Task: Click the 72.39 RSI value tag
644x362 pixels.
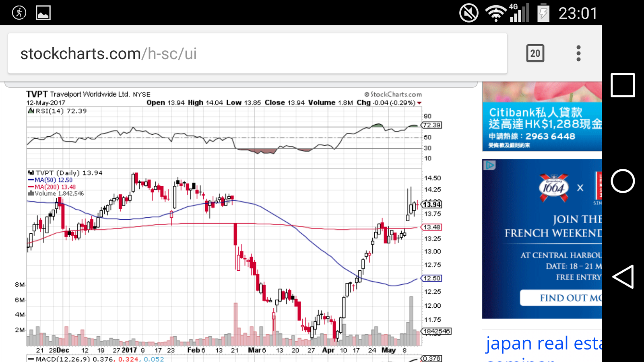Action: tap(432, 125)
